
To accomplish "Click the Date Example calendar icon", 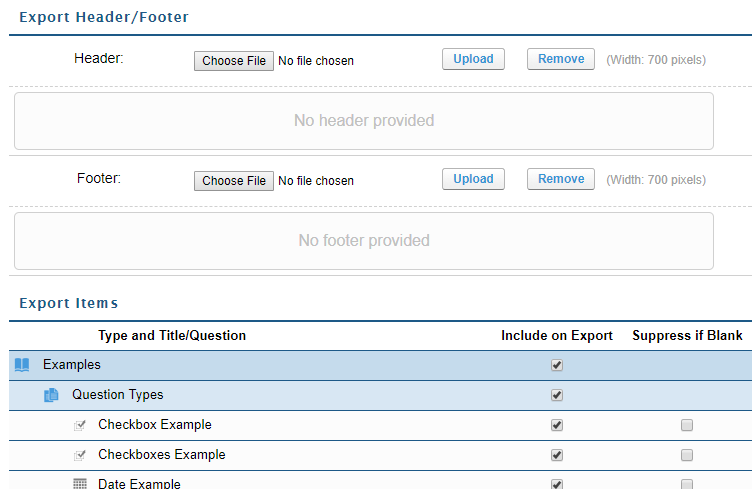I will 80,484.
